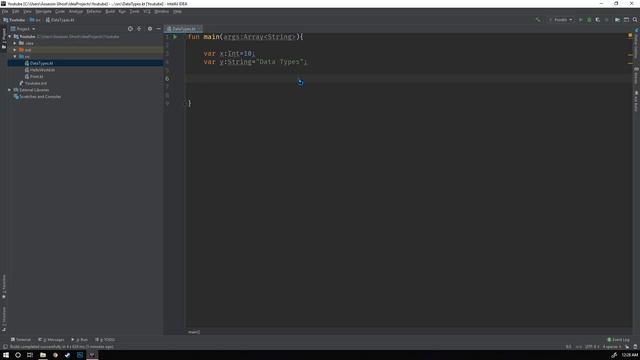The image size is (640, 360).
Task: Click src breadcrumb in navigation bar
Action: click(x=36, y=20)
